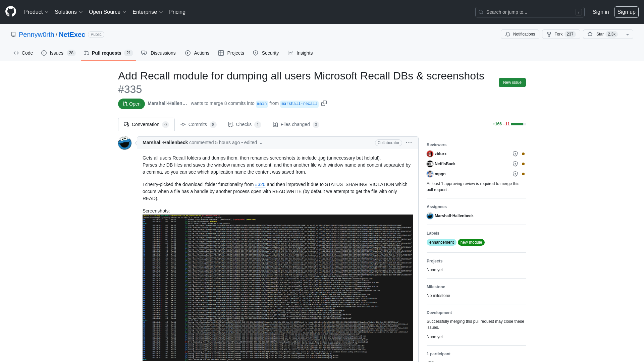Click the mpgn reviewer name
644x362 pixels.
click(x=440, y=174)
